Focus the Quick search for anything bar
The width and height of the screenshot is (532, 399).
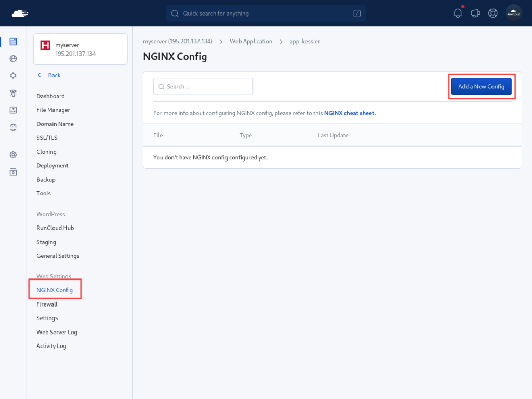click(x=265, y=14)
